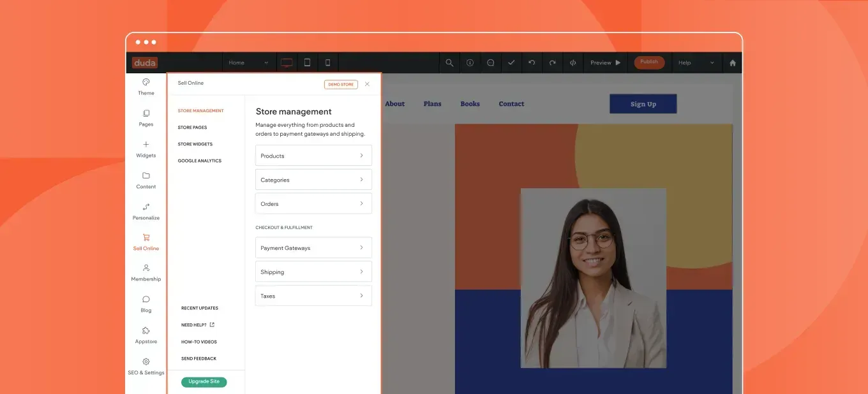Screen dimensions: 868x394
Task: Click the search magnifier icon
Action: 449,62
